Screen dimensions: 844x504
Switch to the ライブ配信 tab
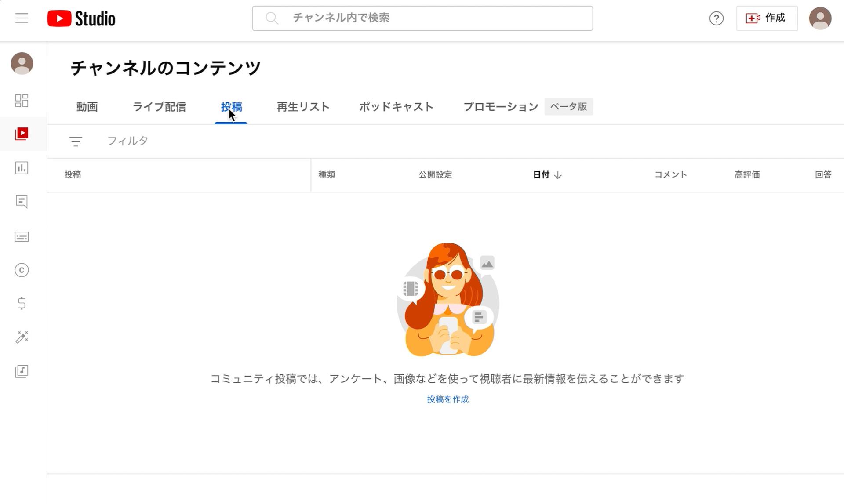tap(160, 107)
